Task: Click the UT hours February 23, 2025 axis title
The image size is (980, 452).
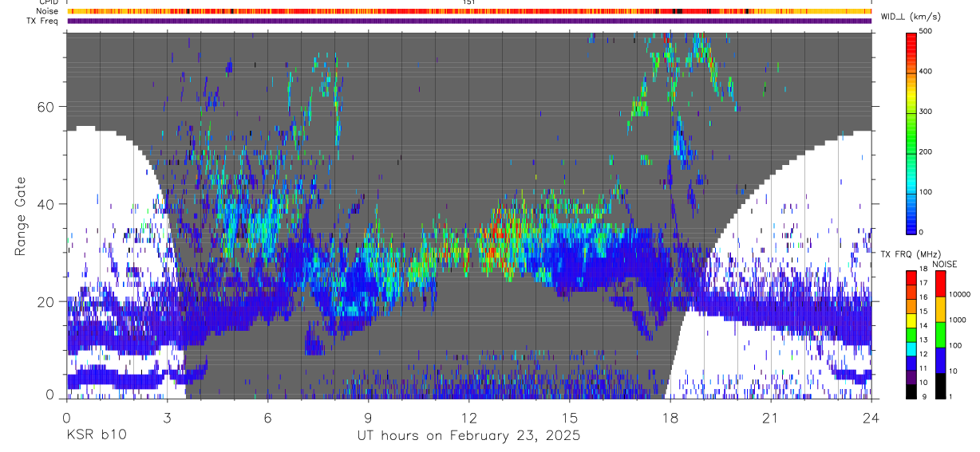Action: 468,437
